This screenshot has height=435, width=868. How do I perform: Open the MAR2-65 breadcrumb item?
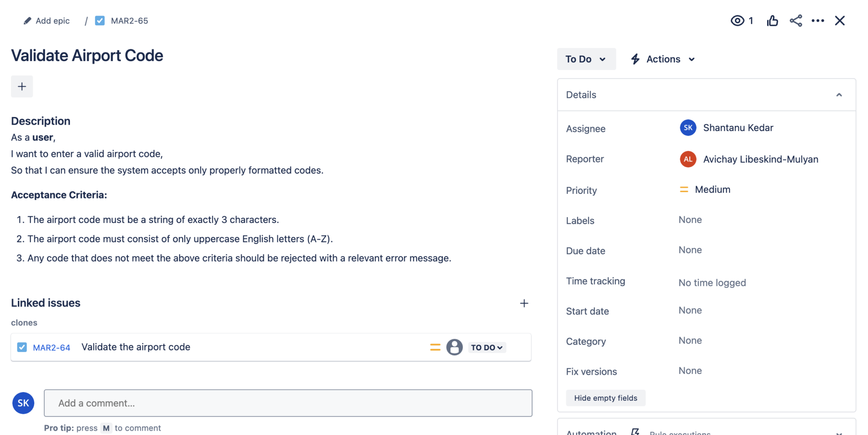click(x=129, y=20)
